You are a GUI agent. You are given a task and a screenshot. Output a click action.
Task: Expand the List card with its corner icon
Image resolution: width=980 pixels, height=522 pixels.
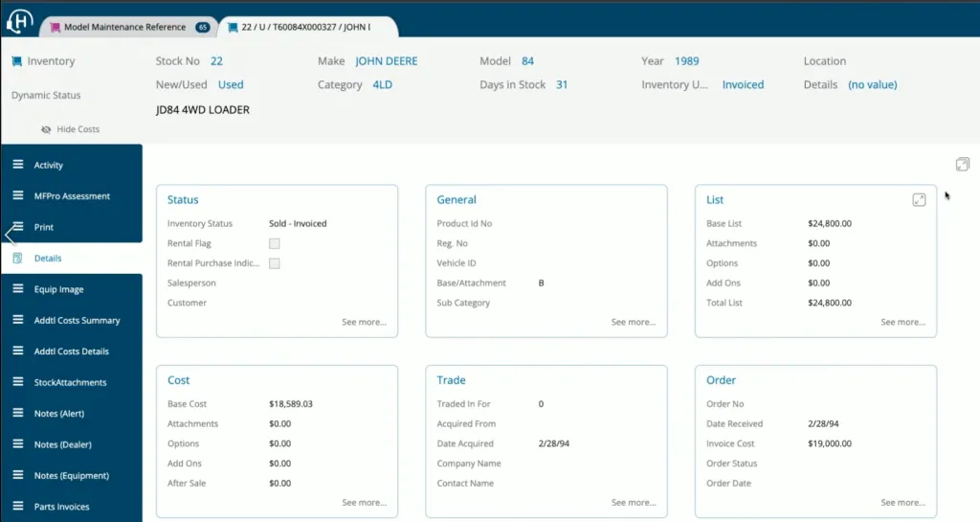pos(919,200)
